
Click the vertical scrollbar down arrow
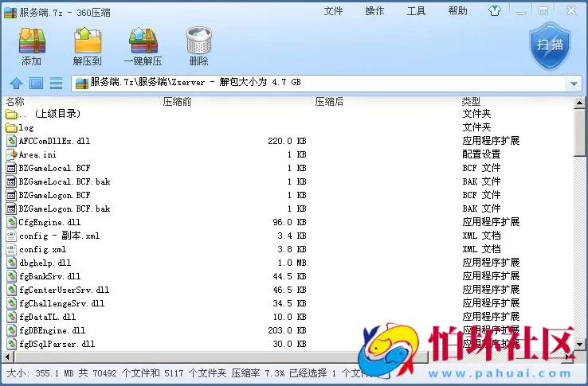580,344
